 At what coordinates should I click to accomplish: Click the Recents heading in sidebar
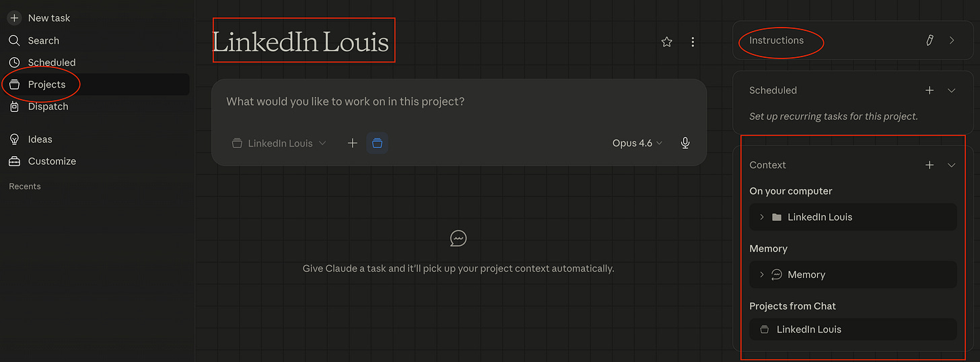click(x=25, y=186)
